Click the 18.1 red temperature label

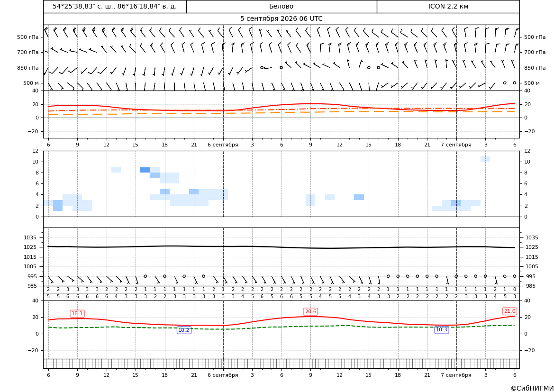77,313
